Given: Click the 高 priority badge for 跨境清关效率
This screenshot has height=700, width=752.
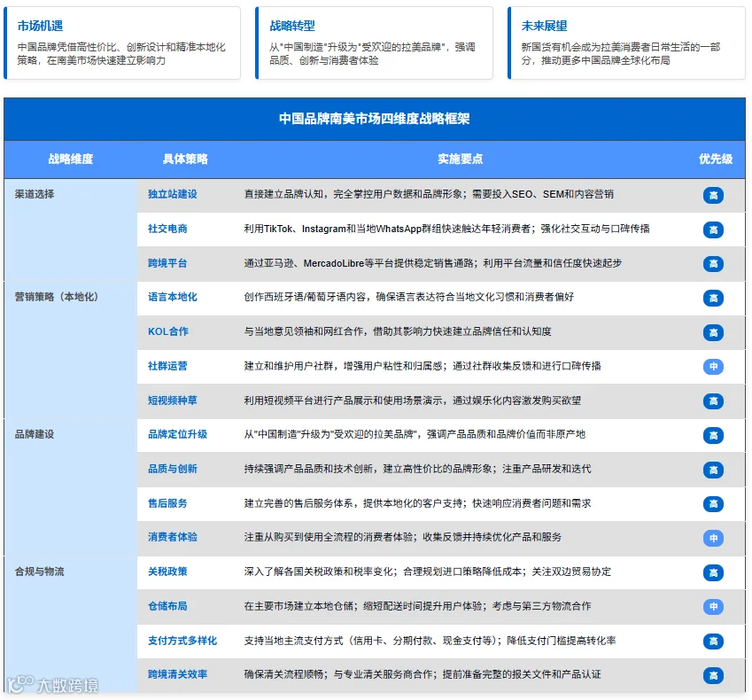Looking at the screenshot, I should click(x=713, y=675).
